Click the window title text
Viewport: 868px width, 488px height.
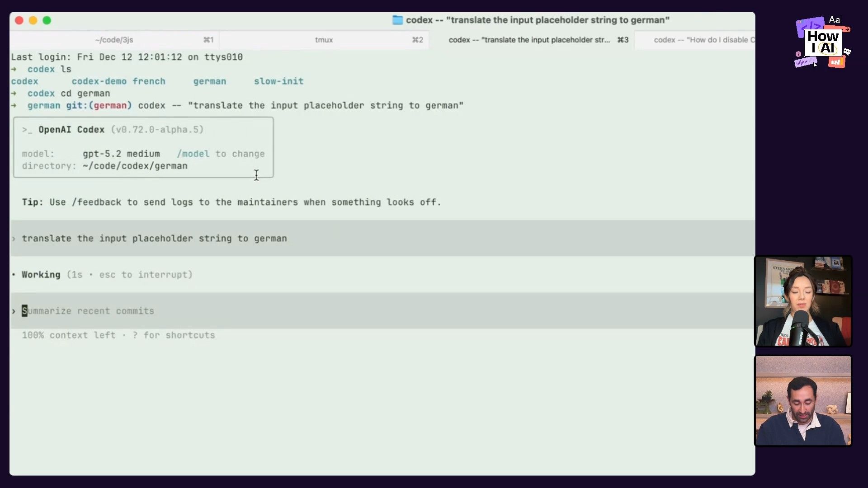click(538, 20)
